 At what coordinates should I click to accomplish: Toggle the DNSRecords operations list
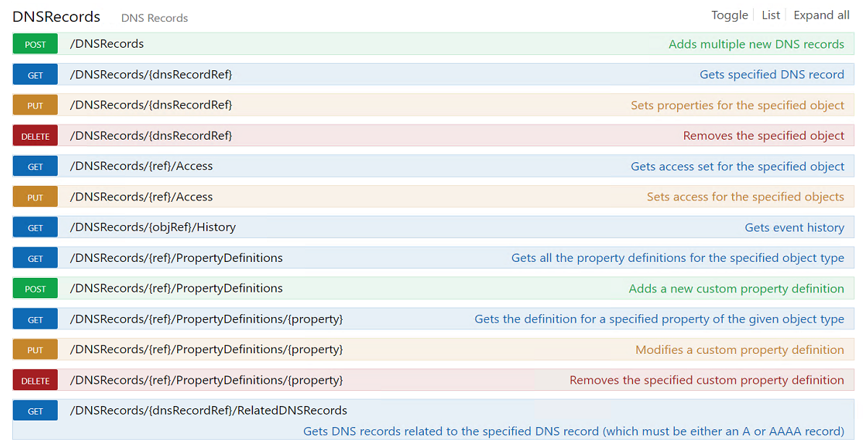729,15
